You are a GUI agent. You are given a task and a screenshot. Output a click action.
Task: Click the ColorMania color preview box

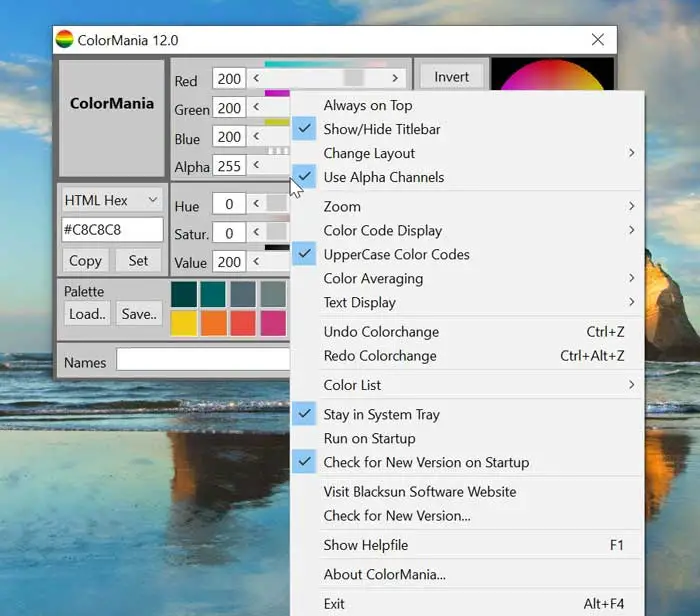(x=112, y=118)
